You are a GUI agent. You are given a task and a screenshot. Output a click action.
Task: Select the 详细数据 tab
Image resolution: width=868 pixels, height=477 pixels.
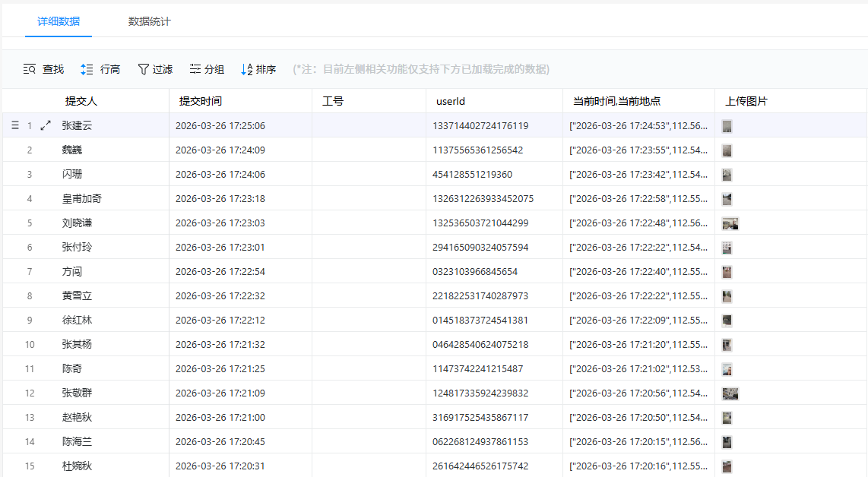click(59, 21)
